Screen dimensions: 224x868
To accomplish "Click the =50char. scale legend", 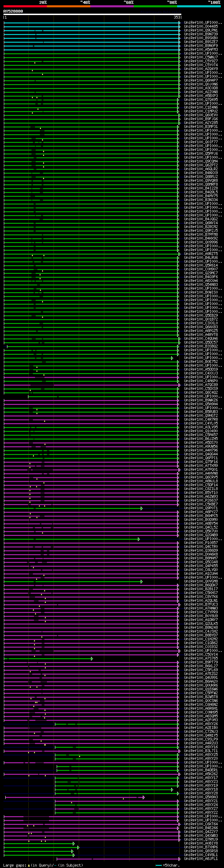I will (x=167, y=865).
